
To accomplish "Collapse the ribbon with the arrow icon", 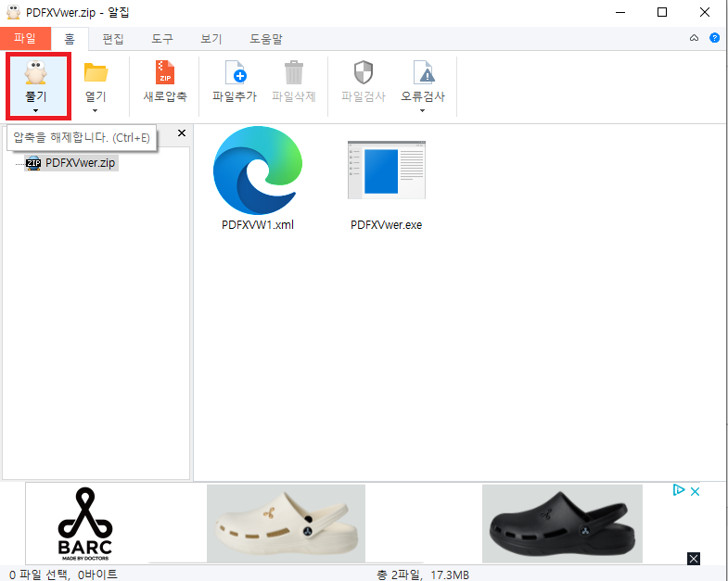I will click(694, 38).
